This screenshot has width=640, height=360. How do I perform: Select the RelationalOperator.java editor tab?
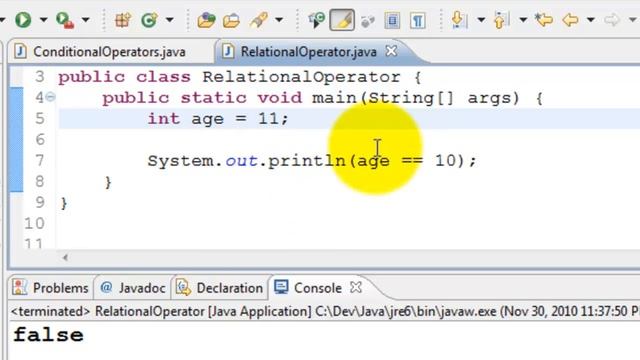[309, 52]
